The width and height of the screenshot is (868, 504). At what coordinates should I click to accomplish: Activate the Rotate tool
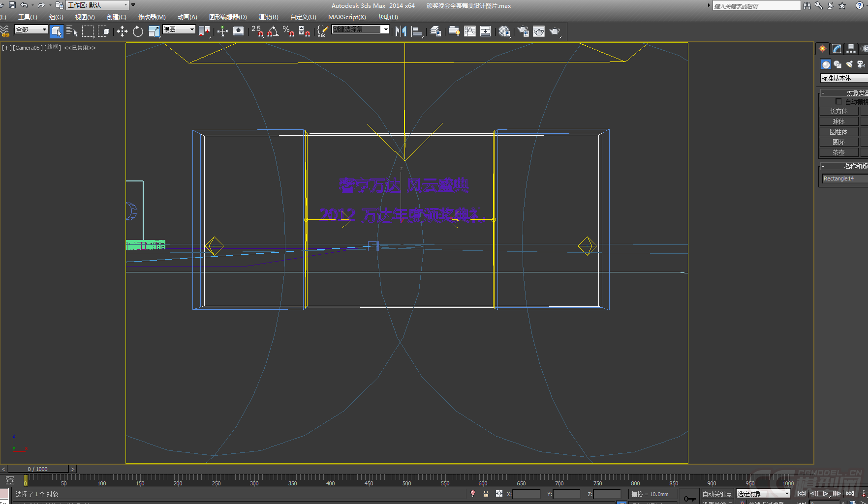click(x=138, y=31)
